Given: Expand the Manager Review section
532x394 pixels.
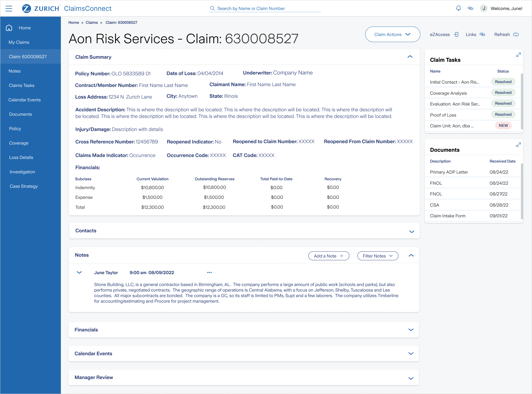Looking at the screenshot, I should [x=411, y=378].
